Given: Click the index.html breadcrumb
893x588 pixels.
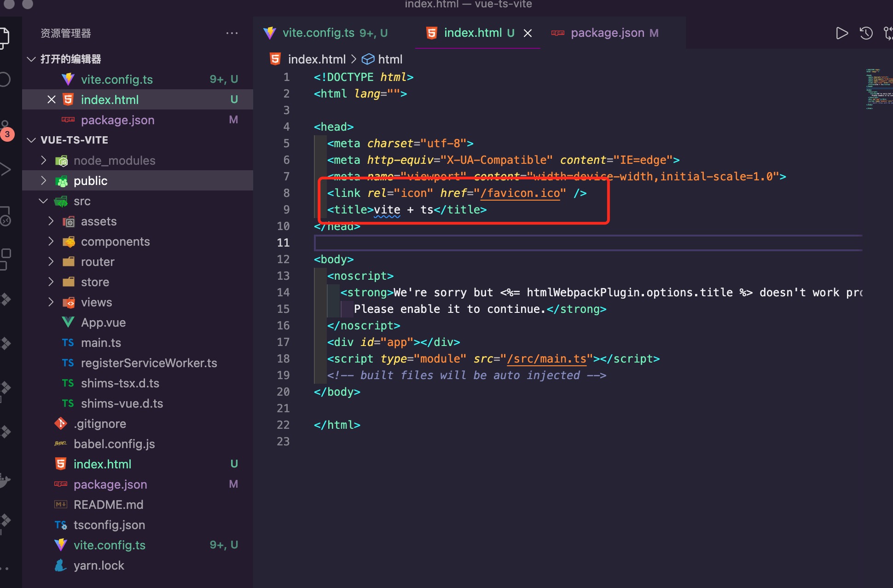Looking at the screenshot, I should pos(317,59).
